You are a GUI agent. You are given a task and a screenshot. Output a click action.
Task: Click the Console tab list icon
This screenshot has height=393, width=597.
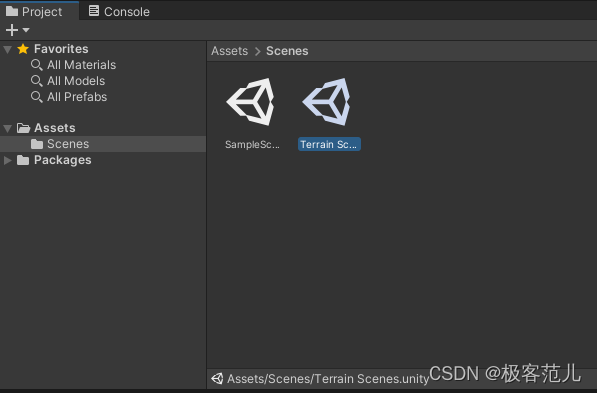click(x=94, y=11)
